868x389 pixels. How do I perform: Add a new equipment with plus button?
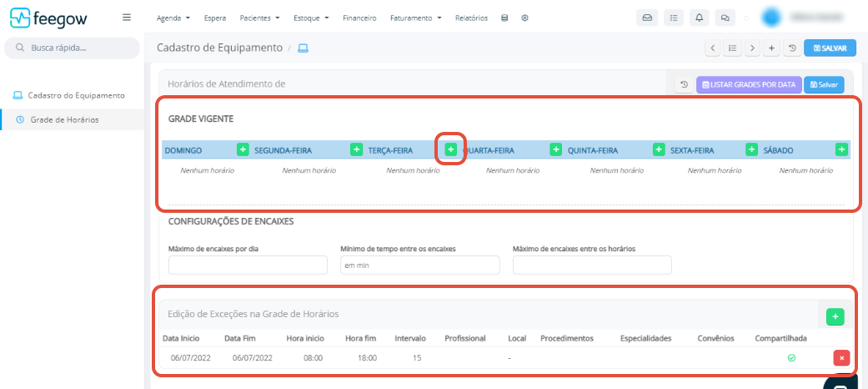pos(771,48)
